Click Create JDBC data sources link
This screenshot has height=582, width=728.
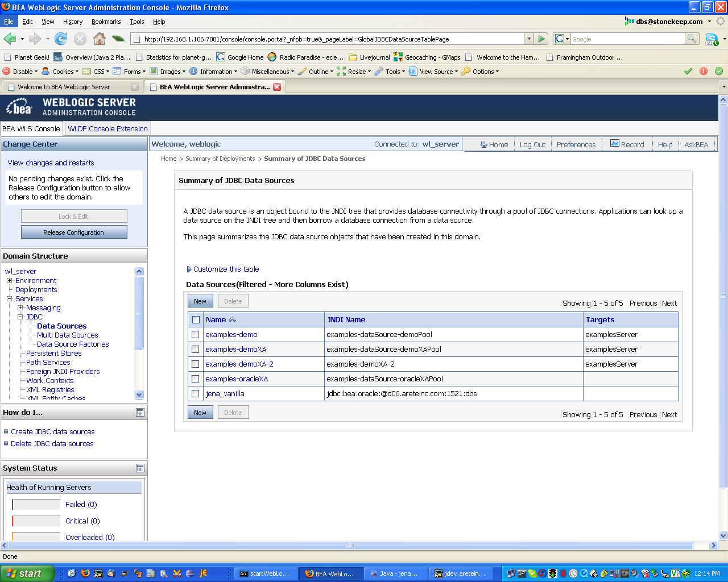(53, 432)
